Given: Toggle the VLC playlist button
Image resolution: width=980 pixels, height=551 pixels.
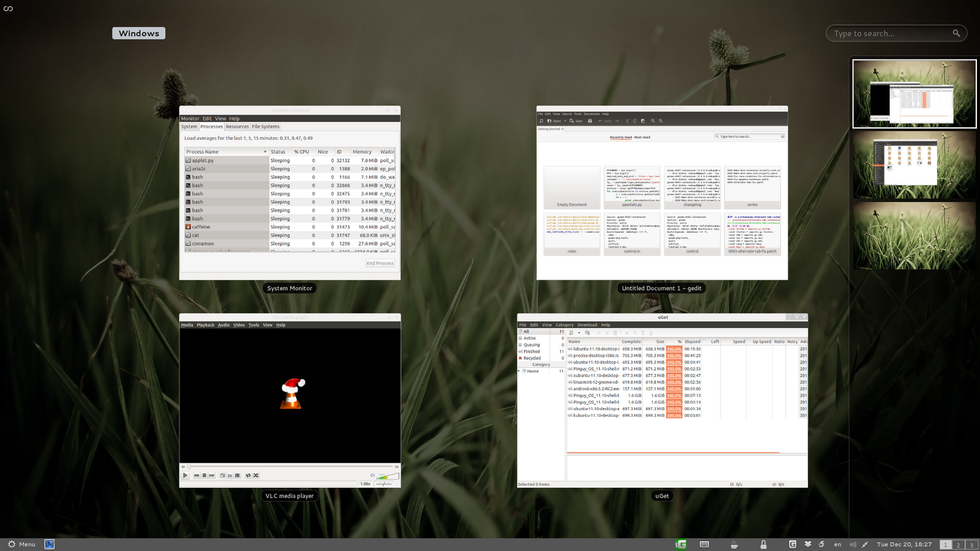Looking at the screenshot, I should pyautogui.click(x=237, y=475).
